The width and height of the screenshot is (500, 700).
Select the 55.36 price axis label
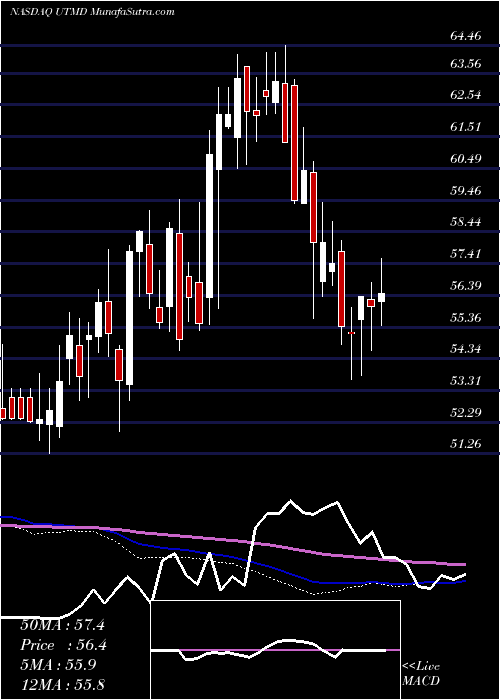[466, 317]
